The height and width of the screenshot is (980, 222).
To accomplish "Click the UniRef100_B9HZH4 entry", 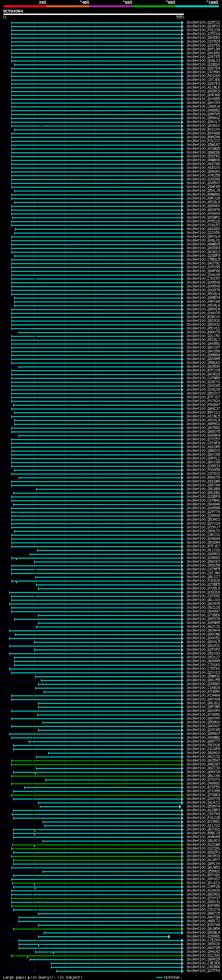I will coord(203,137).
